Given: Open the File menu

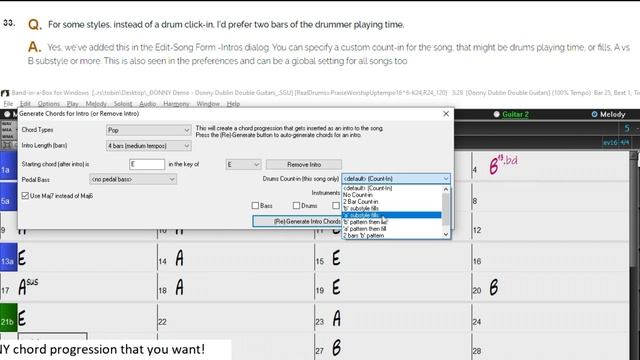Looking at the screenshot, I should point(8,104).
